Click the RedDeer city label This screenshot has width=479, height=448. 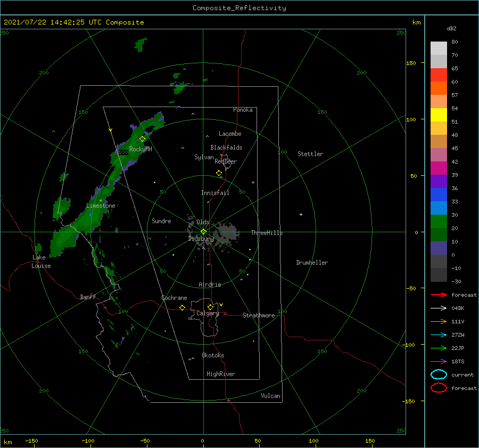coord(226,161)
